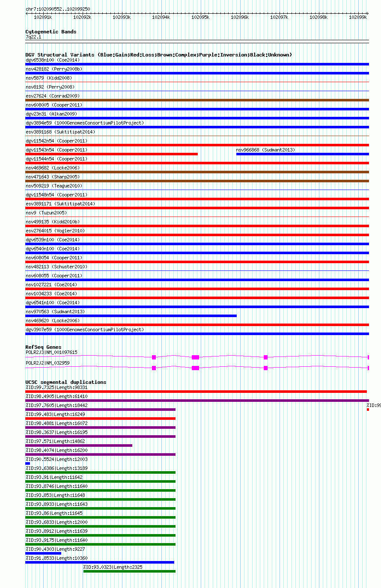Image resolution: width=381 pixels, height=588 pixels.
Task: Click the 7q22.1 cytogenetic band label
Action: pos(33,37)
